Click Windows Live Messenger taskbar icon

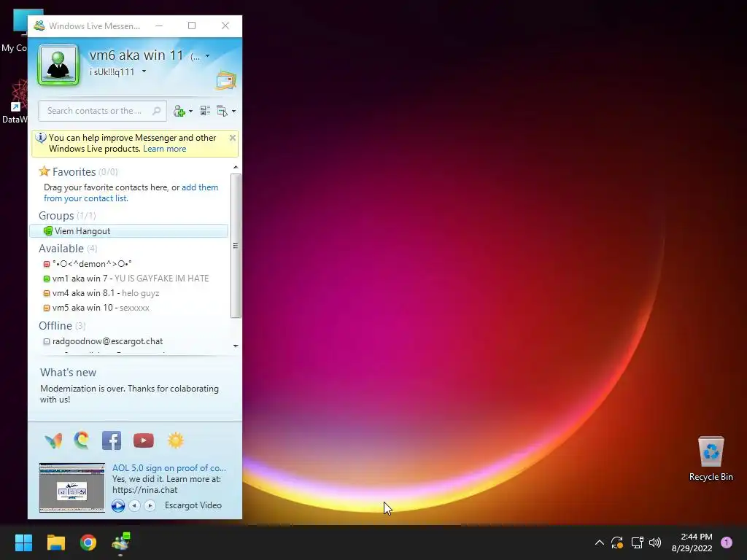[120, 542]
